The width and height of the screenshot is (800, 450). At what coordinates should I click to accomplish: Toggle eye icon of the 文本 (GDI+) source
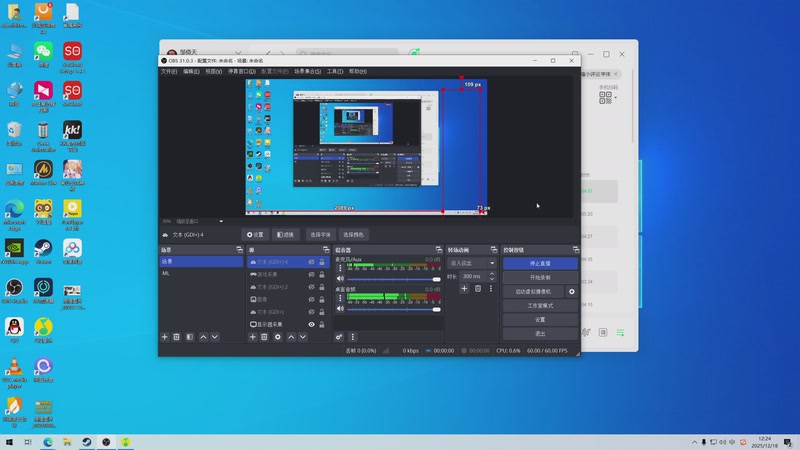[x=311, y=312]
